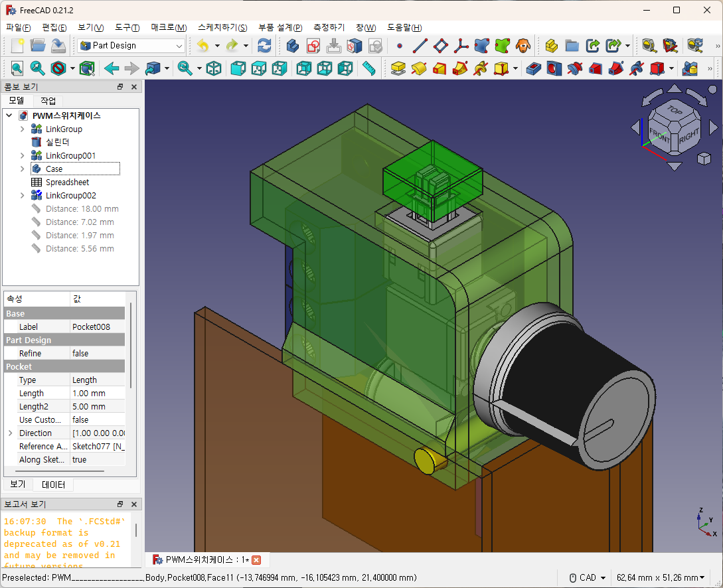Screen dimensions: 723x588
Task: Close the PWM스위치케이스 document tab
Action: [x=256, y=560]
